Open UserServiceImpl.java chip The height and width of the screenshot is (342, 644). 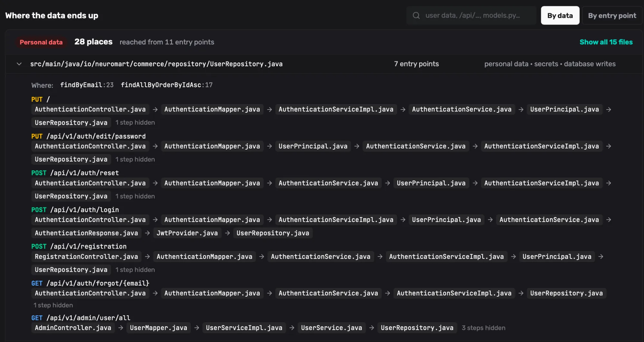coord(244,328)
